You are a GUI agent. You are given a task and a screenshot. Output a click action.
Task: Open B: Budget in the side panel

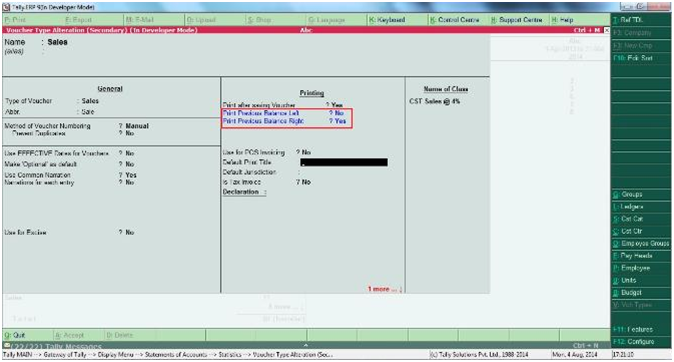(x=640, y=292)
